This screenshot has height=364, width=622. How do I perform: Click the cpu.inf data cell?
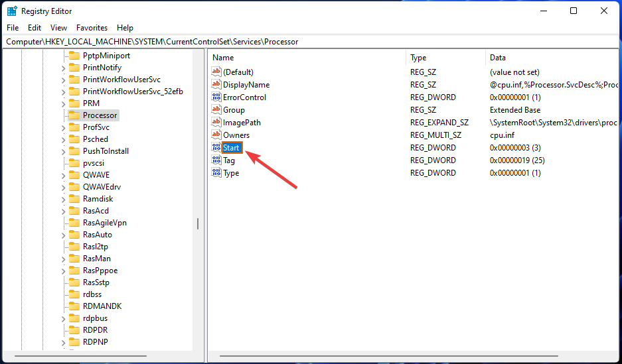click(503, 135)
